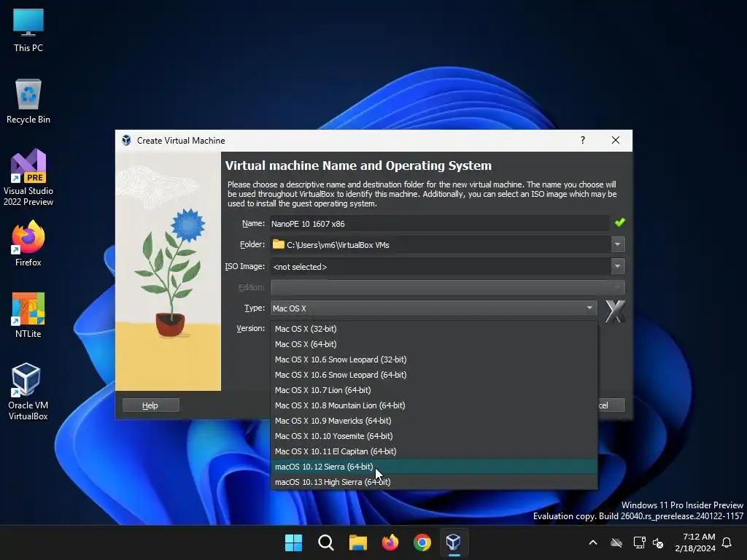Click the ISO Image not selected field
The height and width of the screenshot is (560, 747).
pos(440,266)
